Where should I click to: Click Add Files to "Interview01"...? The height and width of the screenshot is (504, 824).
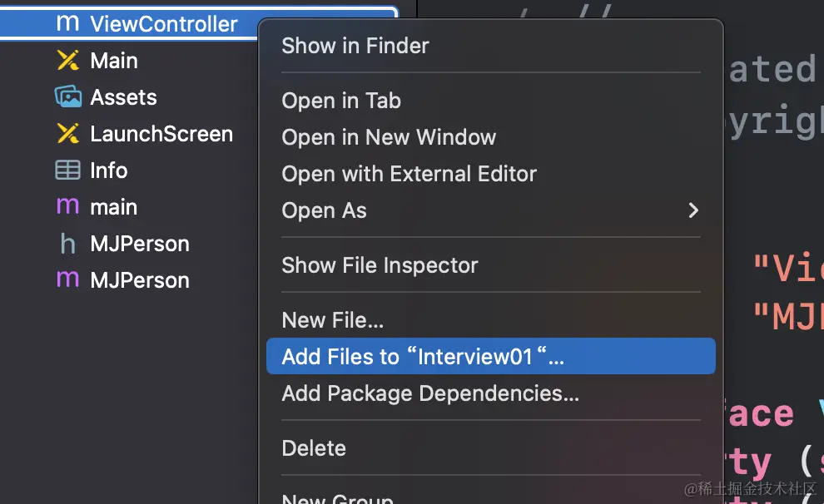coord(423,357)
